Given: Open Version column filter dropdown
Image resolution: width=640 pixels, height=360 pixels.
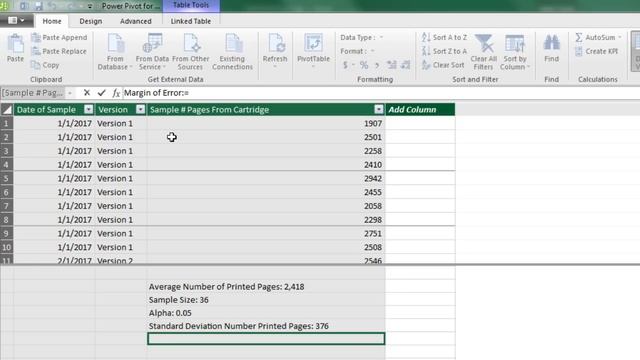Looking at the screenshot, I should (x=140, y=109).
